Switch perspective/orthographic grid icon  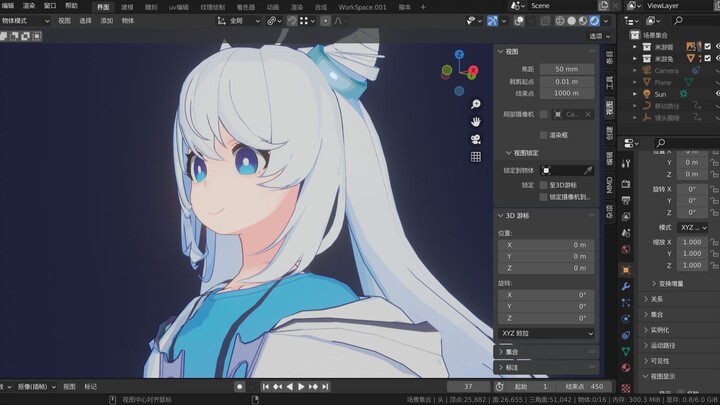[x=476, y=157]
